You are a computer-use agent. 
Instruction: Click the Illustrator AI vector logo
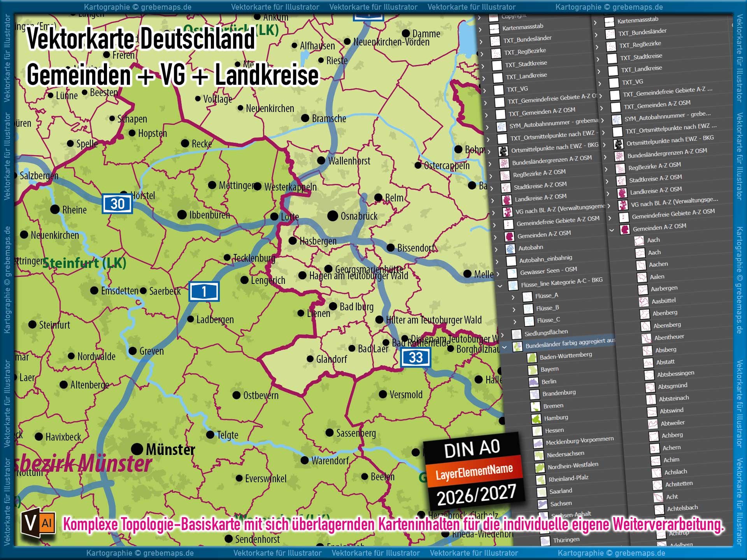click(39, 523)
